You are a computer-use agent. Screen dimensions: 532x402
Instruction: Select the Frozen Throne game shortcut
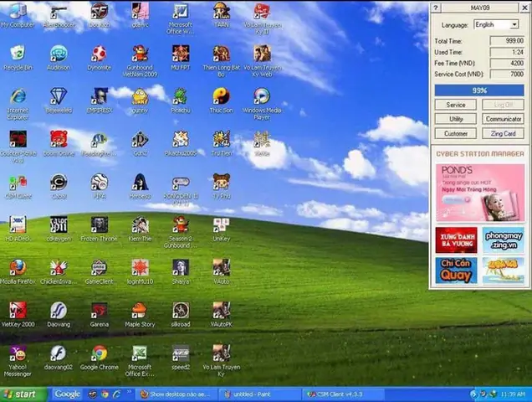point(99,229)
